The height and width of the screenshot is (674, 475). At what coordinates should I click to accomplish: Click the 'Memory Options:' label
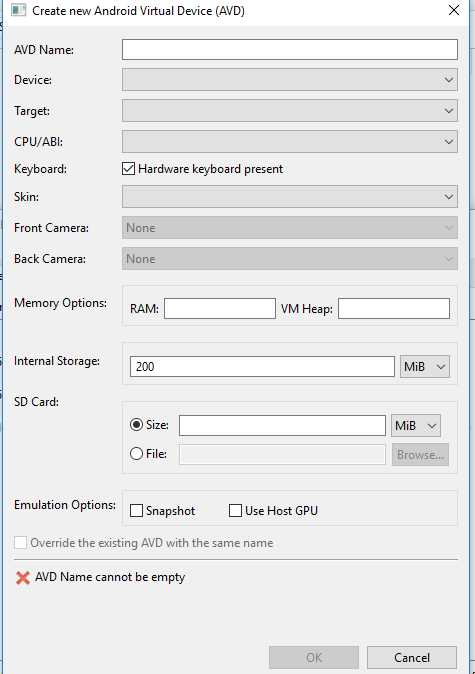(x=61, y=303)
